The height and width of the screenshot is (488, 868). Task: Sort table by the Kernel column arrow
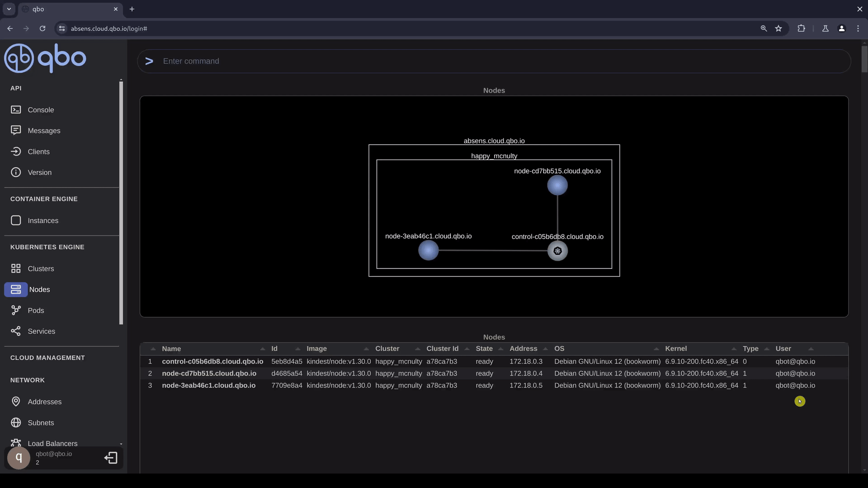coord(734,349)
